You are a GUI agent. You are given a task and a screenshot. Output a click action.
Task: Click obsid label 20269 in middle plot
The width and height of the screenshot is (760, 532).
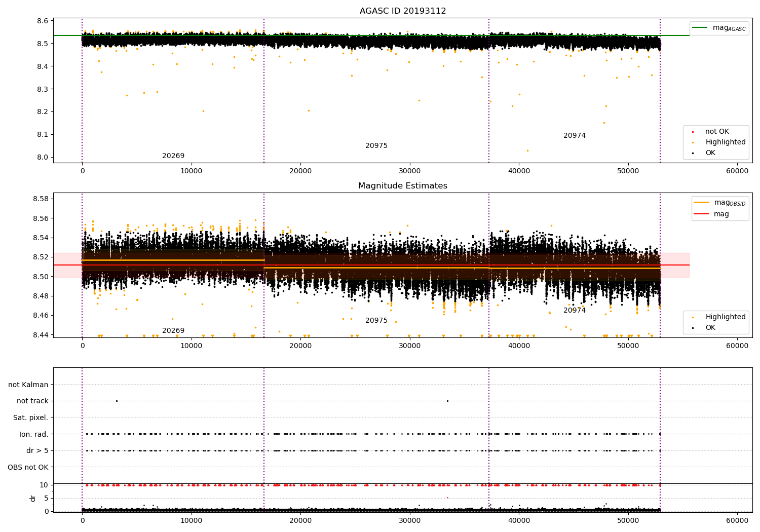[173, 331]
